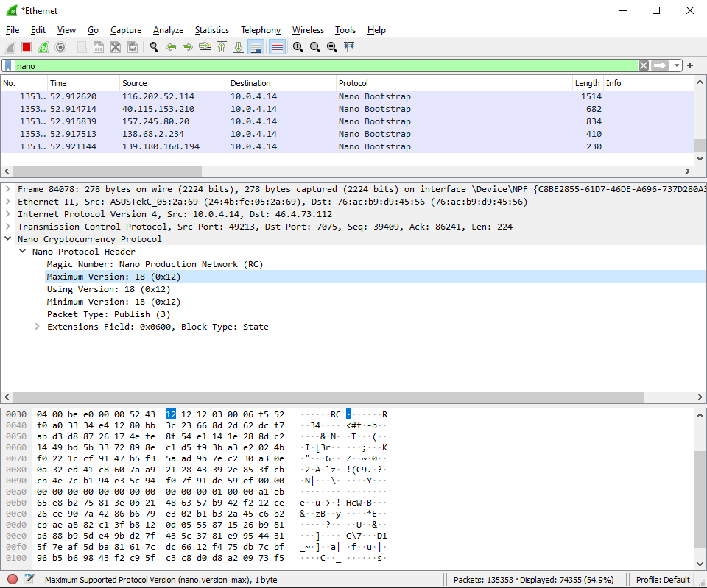Find a packet with the magnifier icon
Screen dimensions: 707x588
coord(154,46)
